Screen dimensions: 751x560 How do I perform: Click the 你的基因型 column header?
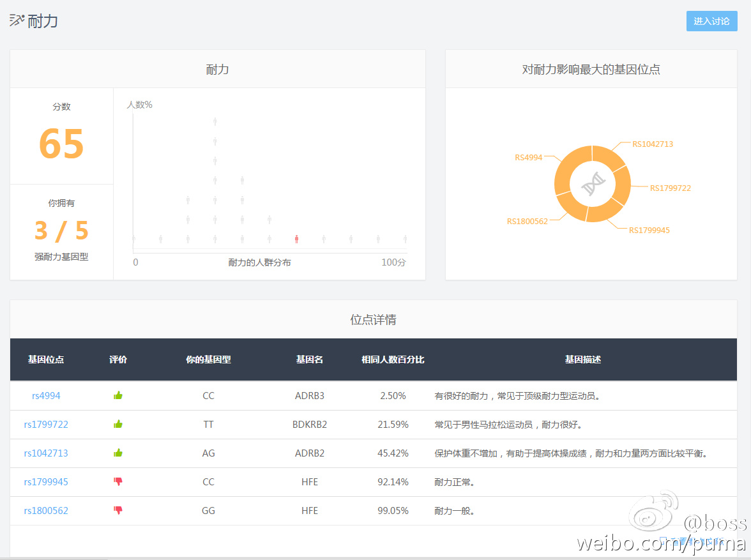tap(208, 359)
